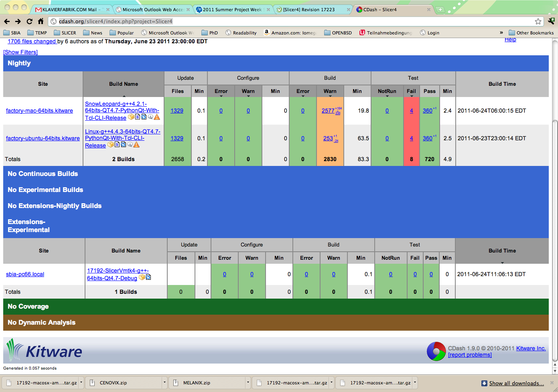Open Readability bookmark
The image size is (558, 392).
(x=241, y=33)
